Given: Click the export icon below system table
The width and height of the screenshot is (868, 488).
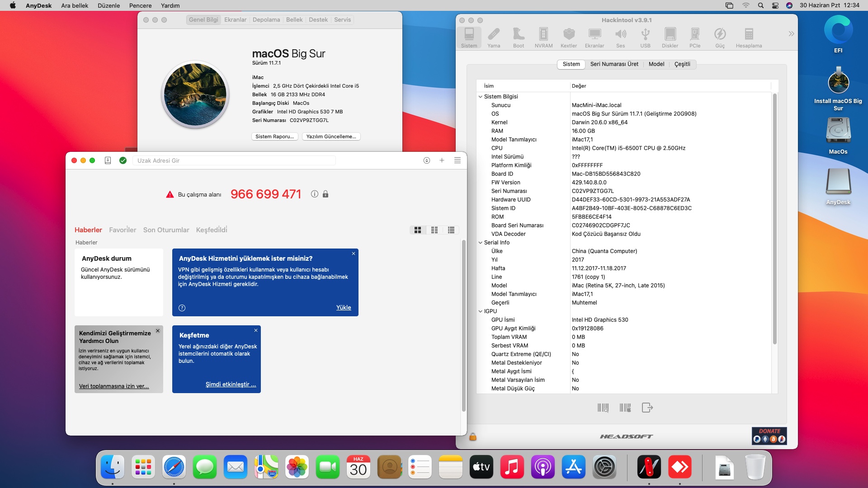Looking at the screenshot, I should click(647, 408).
